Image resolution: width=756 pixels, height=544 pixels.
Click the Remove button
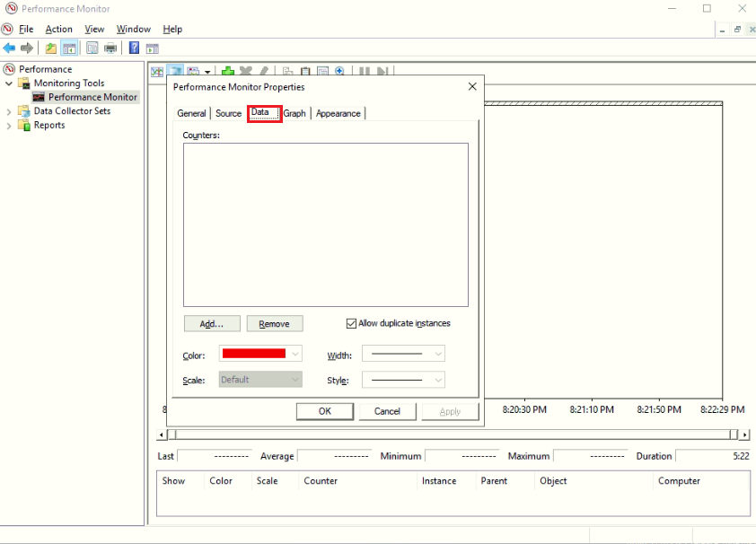click(x=275, y=324)
